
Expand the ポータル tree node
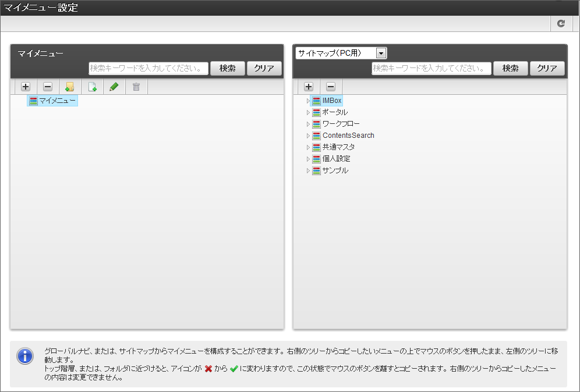click(307, 112)
